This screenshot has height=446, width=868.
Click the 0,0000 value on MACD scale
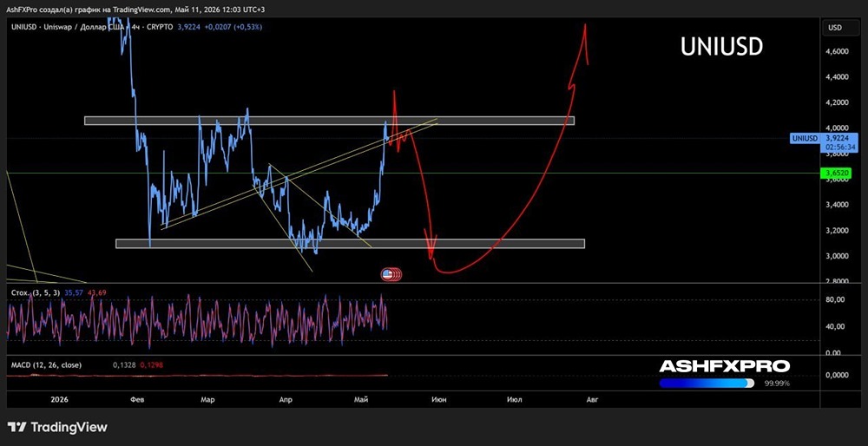[837, 375]
